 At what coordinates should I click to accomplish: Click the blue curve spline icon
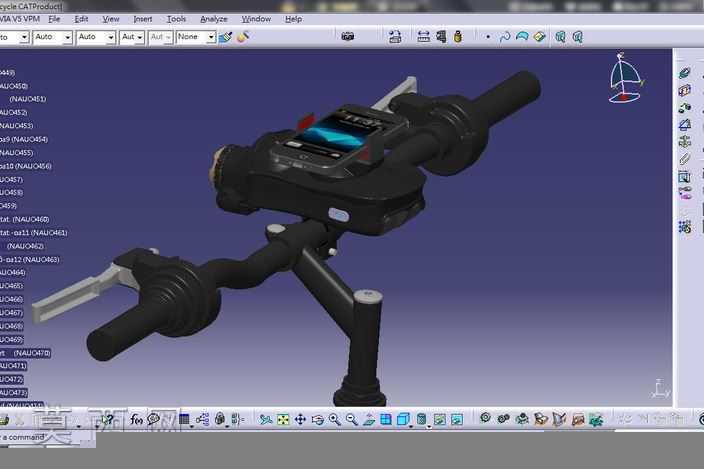point(505,37)
